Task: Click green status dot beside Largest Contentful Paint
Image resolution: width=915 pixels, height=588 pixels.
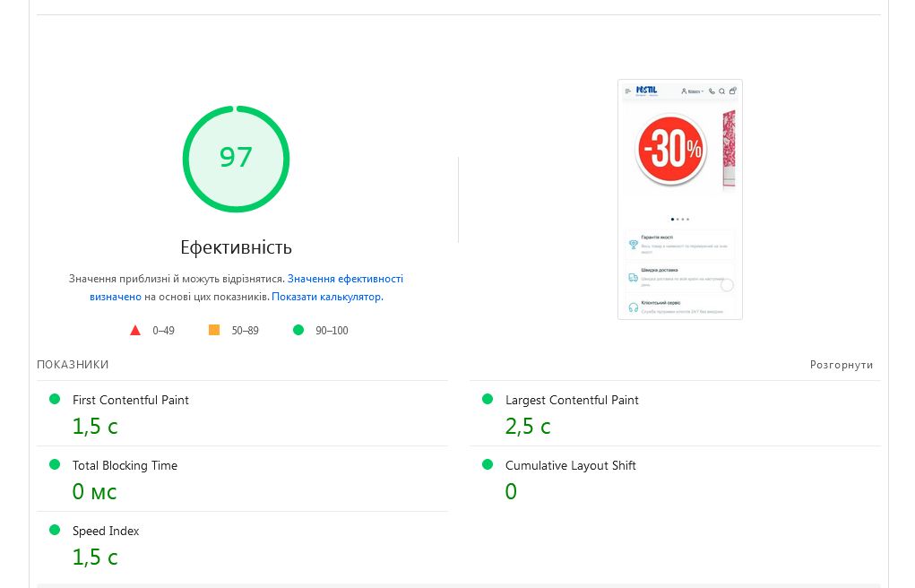Action: 488,399
